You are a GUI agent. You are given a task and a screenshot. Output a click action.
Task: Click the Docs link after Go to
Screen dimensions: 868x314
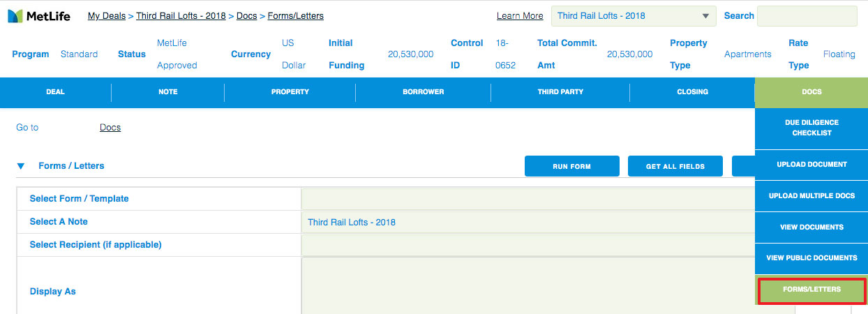pos(110,128)
